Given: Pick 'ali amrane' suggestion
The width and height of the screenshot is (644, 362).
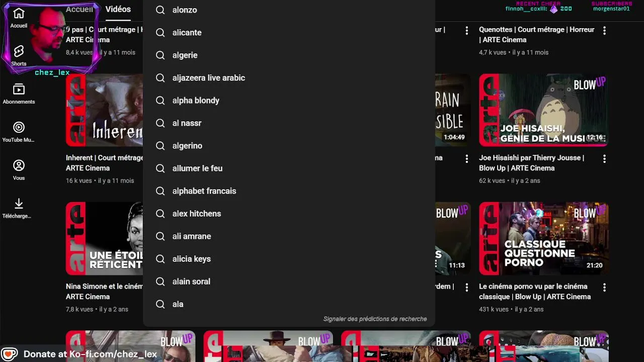Looking at the screenshot, I should [289, 236].
